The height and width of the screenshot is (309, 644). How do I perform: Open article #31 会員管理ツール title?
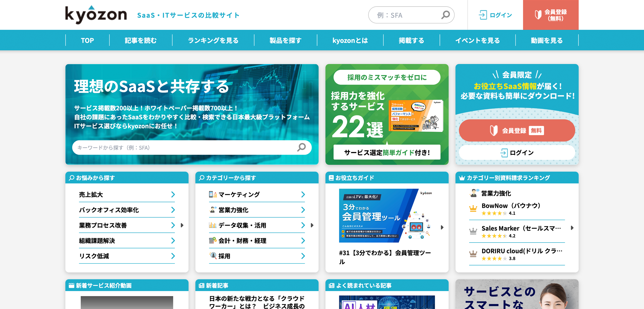385,257
